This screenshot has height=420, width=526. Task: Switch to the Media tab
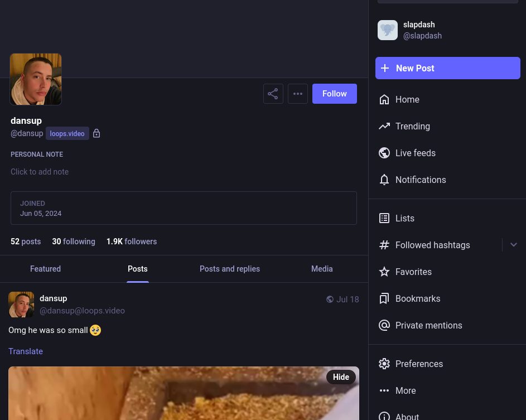tap(322, 269)
